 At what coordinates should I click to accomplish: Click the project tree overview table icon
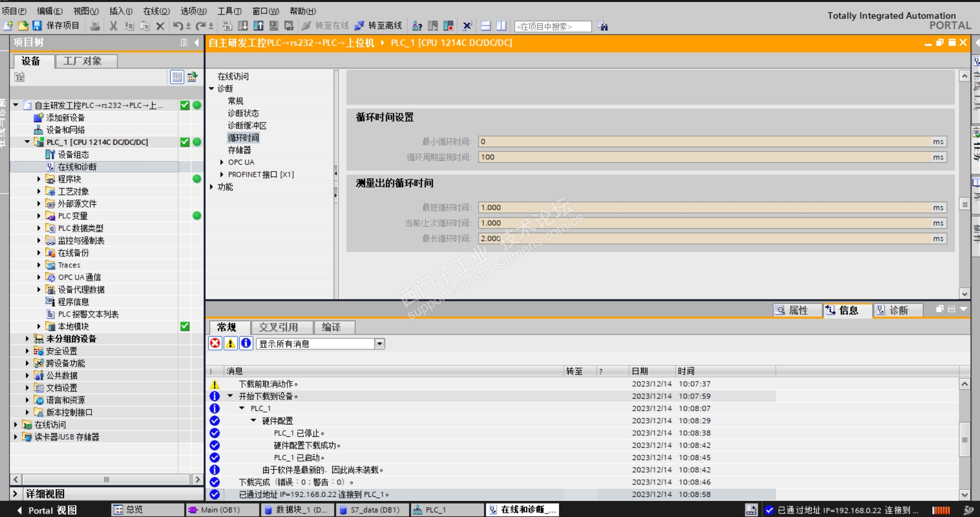click(177, 77)
